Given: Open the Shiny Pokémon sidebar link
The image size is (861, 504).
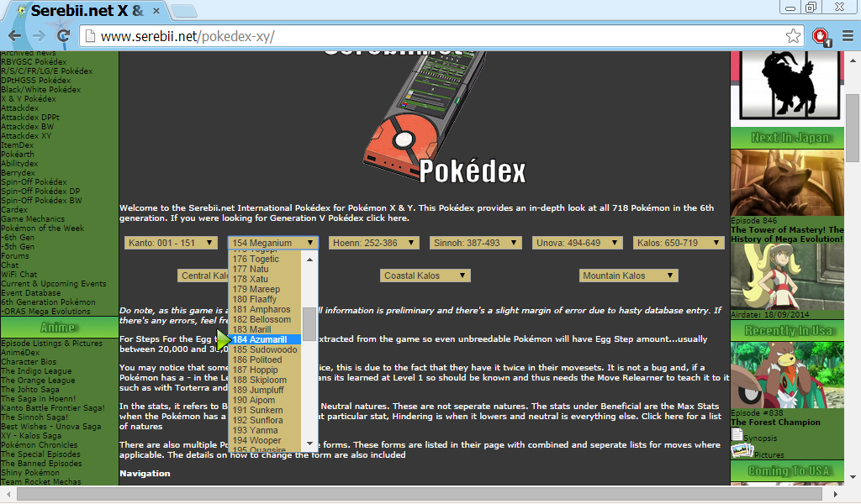Looking at the screenshot, I should [30, 472].
